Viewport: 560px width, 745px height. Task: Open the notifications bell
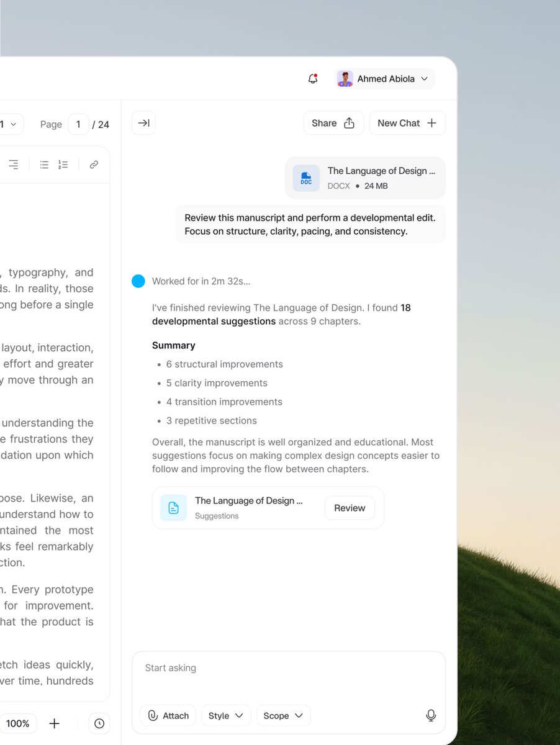coord(313,79)
